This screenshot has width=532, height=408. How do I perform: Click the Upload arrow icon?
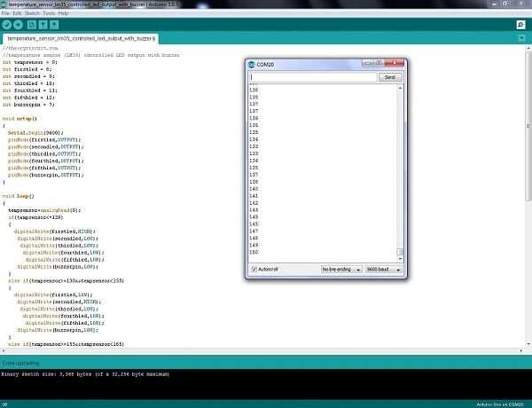[x=18, y=25]
